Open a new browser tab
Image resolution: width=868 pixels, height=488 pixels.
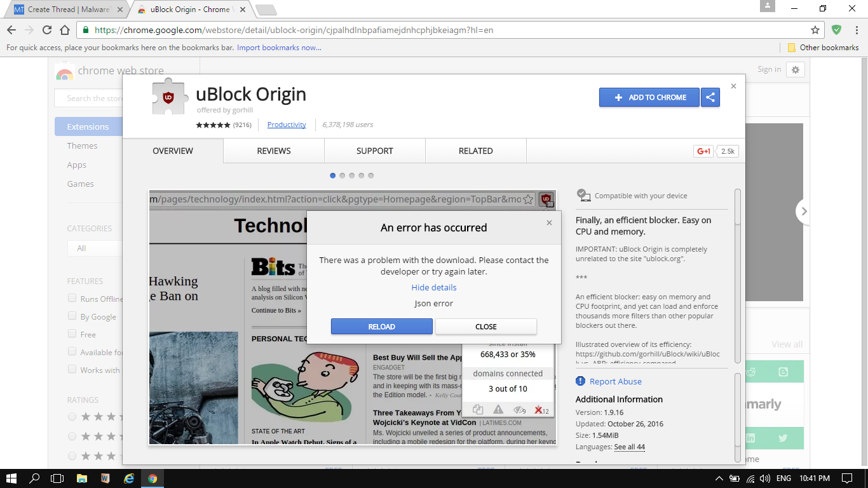pyautogui.click(x=266, y=10)
